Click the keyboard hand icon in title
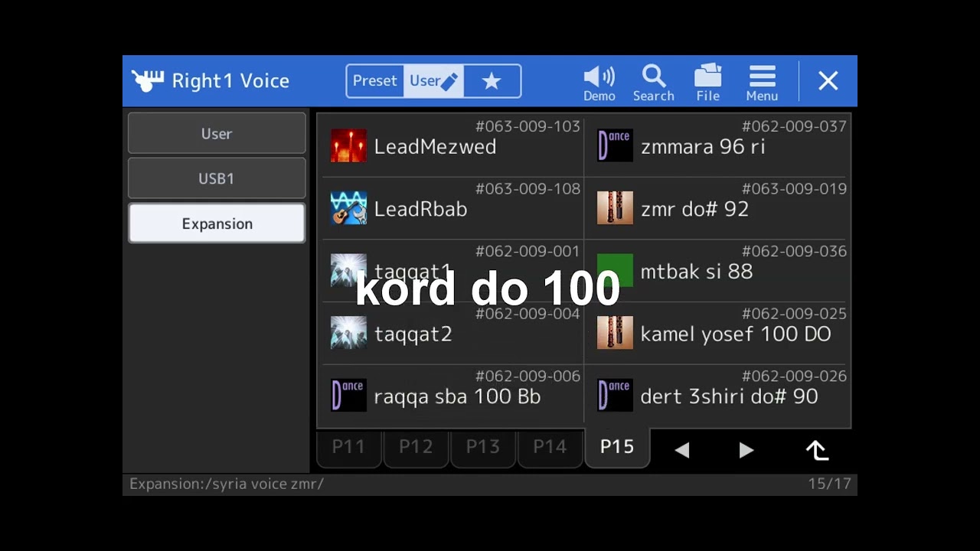Screen dimensions: 980x551 tap(147, 81)
